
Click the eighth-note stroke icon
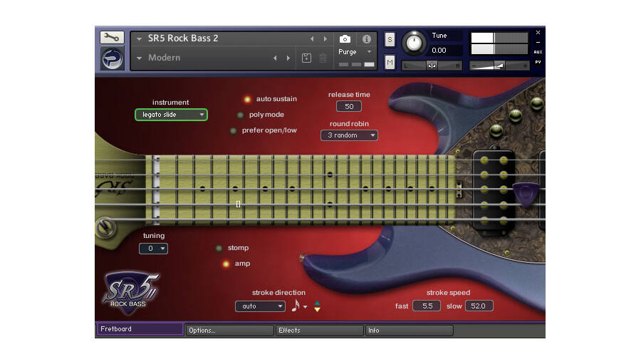click(296, 306)
